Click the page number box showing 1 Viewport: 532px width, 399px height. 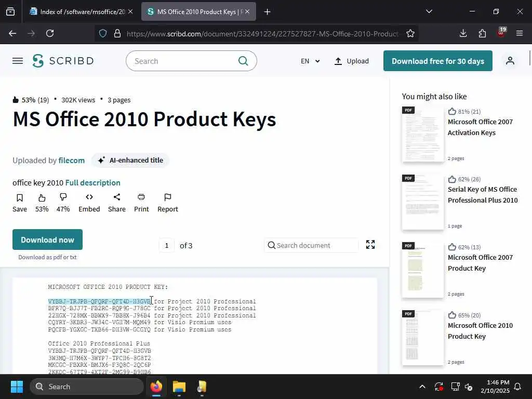(167, 245)
